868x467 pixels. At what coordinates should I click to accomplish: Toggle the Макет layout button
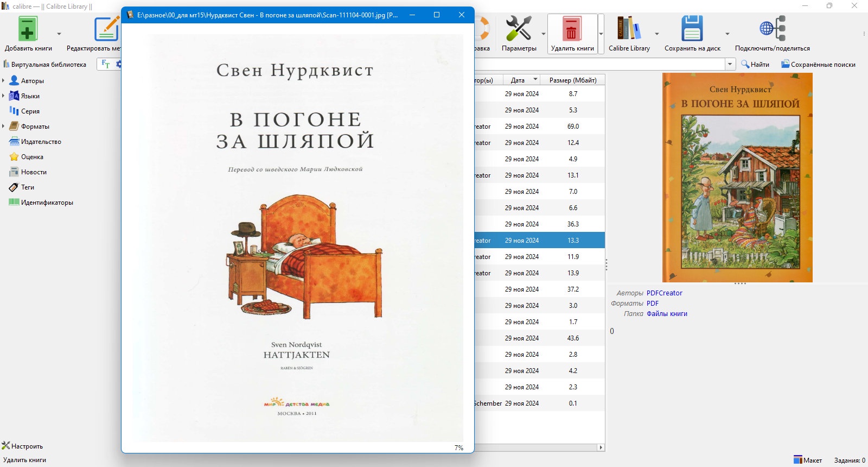808,460
